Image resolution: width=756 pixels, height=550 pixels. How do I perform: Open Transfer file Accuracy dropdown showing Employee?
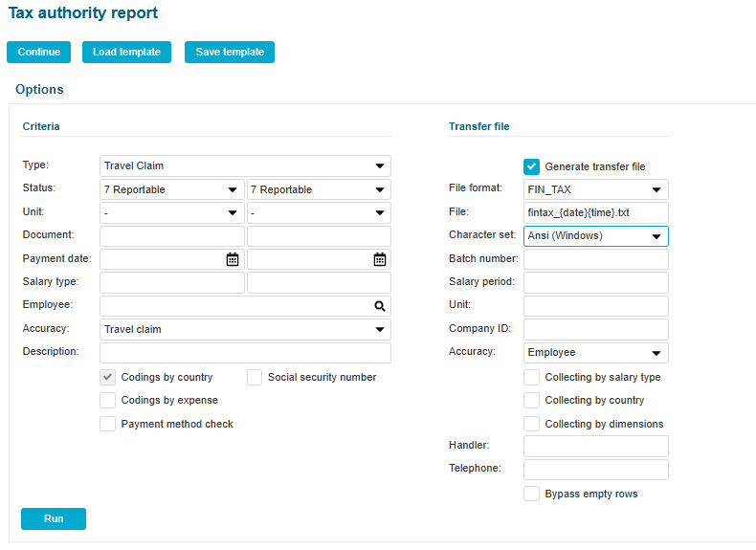596,352
